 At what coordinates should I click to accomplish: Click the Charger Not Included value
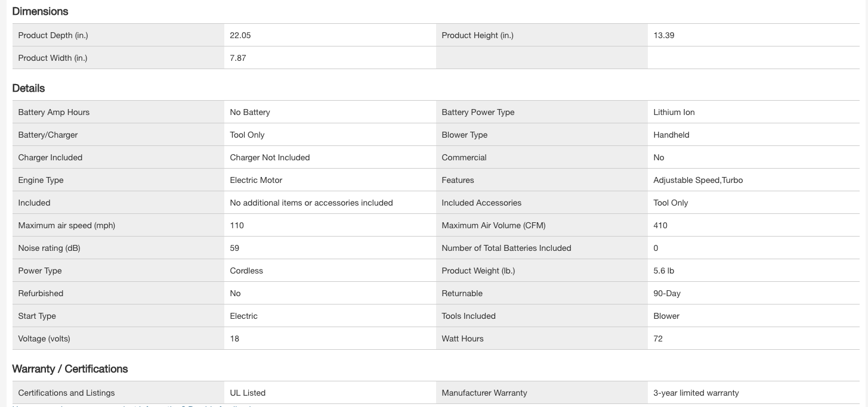click(270, 157)
